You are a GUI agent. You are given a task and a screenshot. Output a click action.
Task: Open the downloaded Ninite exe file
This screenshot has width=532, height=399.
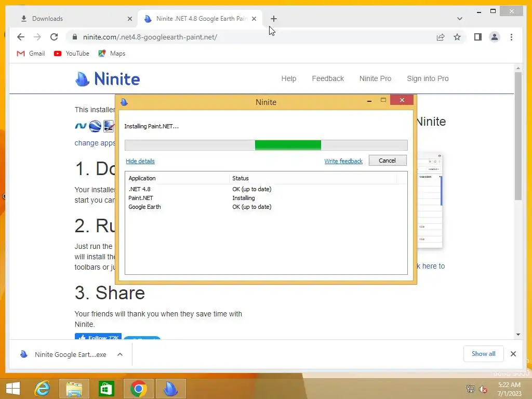tap(63, 354)
